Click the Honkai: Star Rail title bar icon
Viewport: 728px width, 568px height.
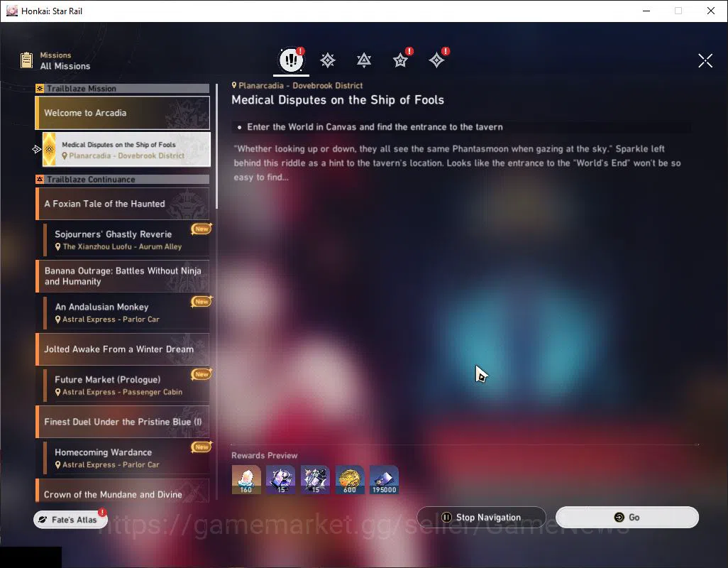click(11, 11)
